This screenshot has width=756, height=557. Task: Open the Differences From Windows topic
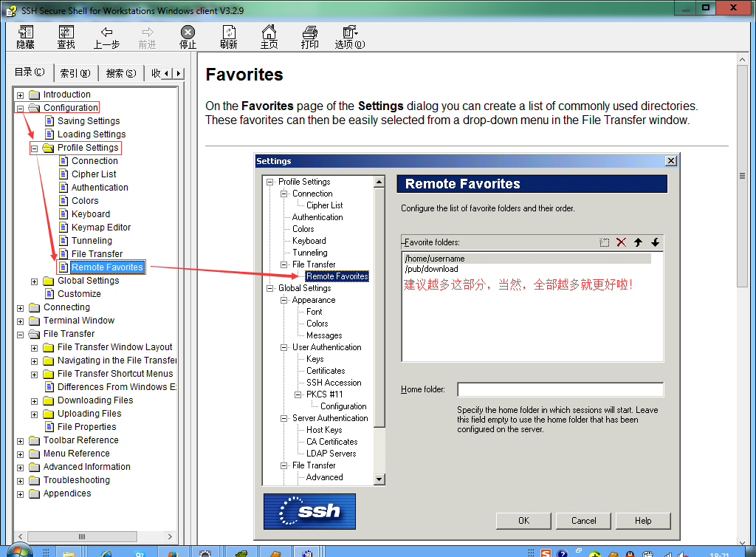117,387
